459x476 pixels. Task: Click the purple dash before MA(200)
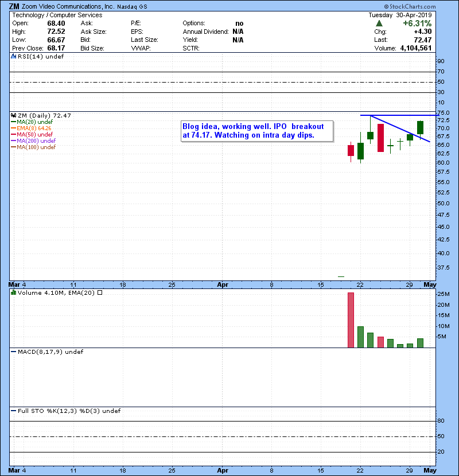click(13, 141)
